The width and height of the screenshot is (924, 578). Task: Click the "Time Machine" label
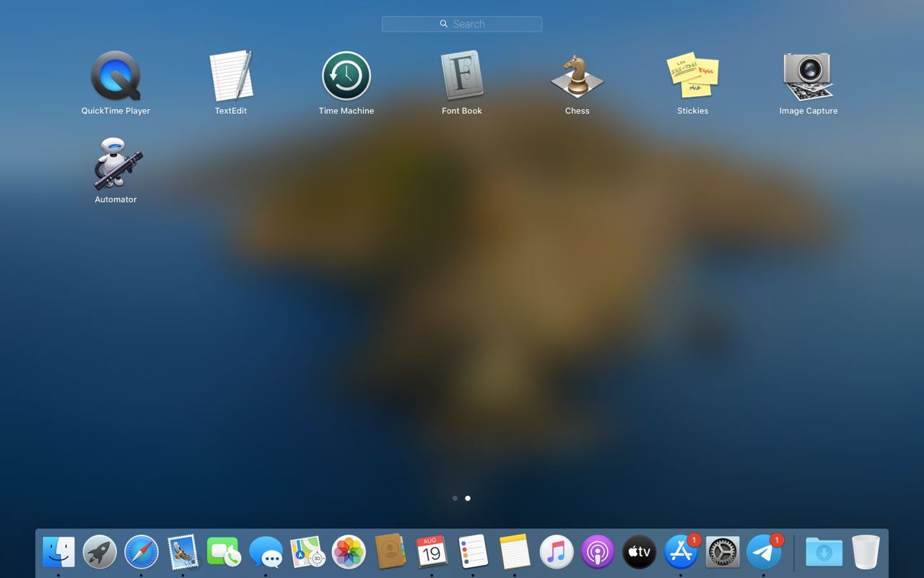pyautogui.click(x=346, y=111)
